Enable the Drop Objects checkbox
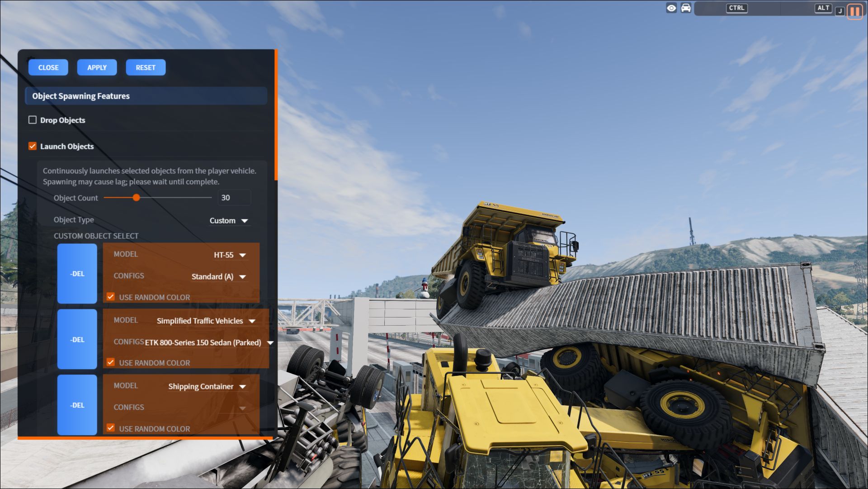Screen dimensions: 868x489 [x=33, y=120]
